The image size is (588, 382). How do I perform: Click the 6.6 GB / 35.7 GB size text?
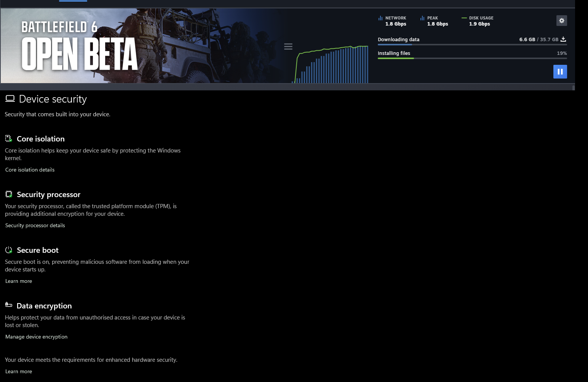(539, 39)
